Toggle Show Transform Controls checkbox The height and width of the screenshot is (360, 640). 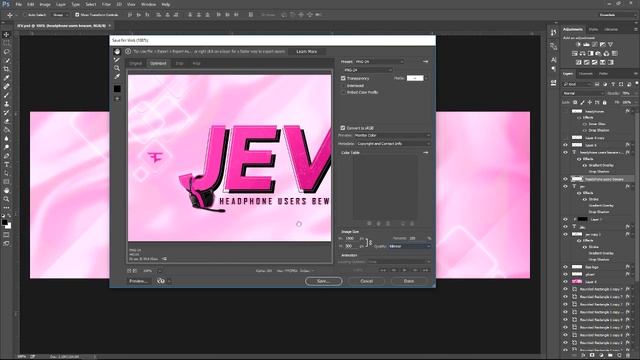pos(77,15)
